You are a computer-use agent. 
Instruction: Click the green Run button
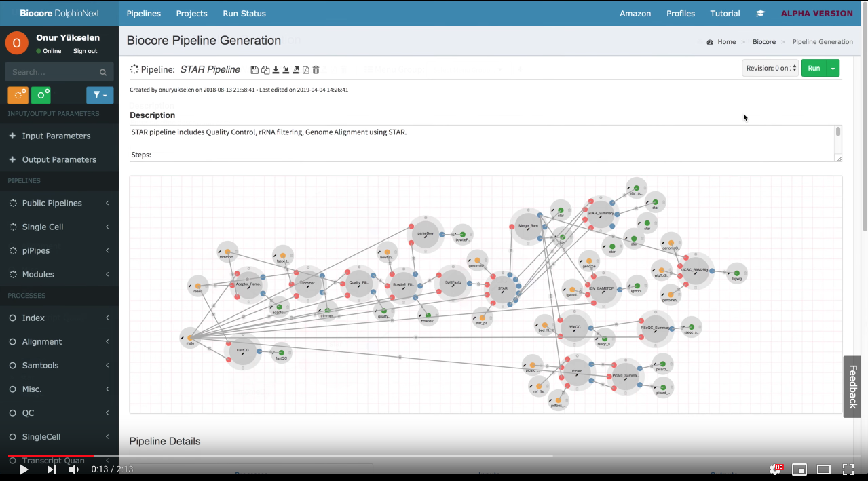pyautogui.click(x=814, y=68)
